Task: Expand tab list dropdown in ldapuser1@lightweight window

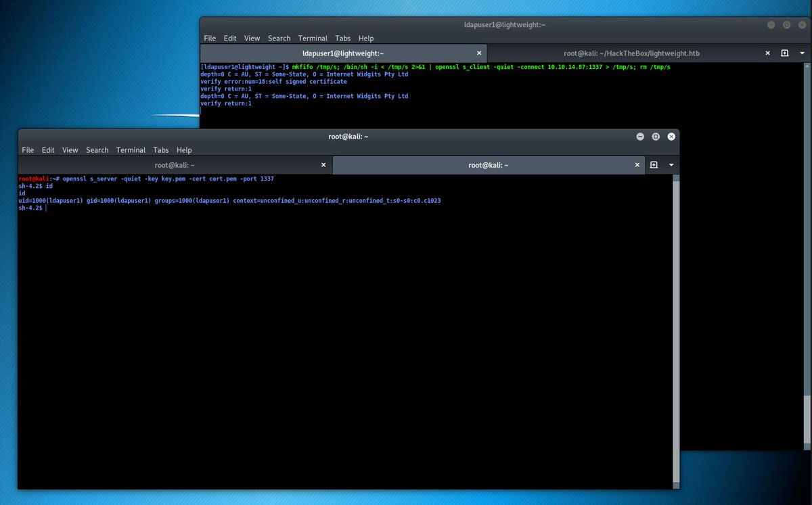Action: point(802,53)
